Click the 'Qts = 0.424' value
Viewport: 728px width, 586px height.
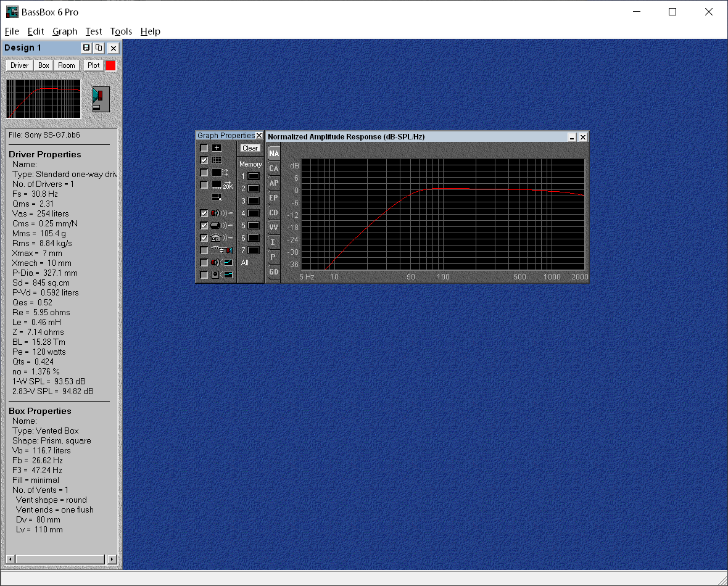click(x=33, y=361)
